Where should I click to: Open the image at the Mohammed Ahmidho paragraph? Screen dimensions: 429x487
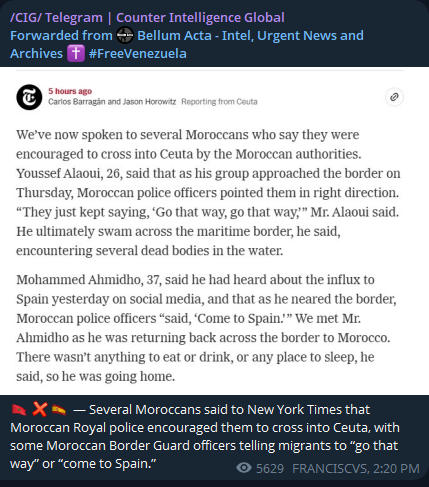coord(206,328)
